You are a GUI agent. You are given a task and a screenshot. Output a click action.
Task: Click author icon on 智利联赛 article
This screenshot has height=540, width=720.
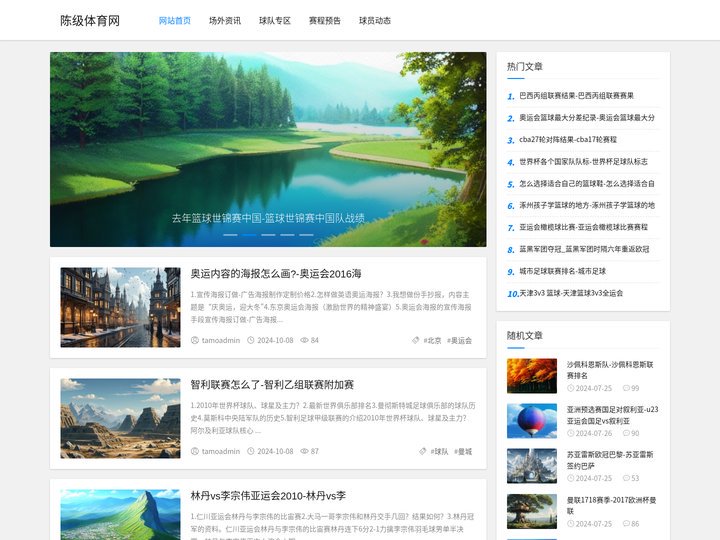(195, 451)
